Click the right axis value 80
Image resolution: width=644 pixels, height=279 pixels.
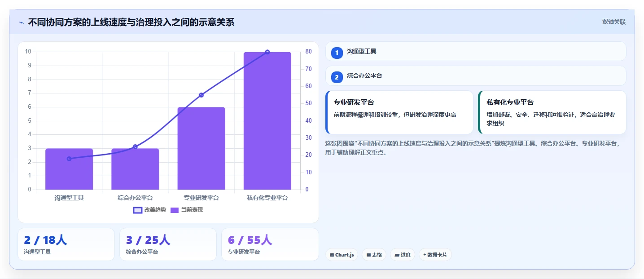click(308, 52)
